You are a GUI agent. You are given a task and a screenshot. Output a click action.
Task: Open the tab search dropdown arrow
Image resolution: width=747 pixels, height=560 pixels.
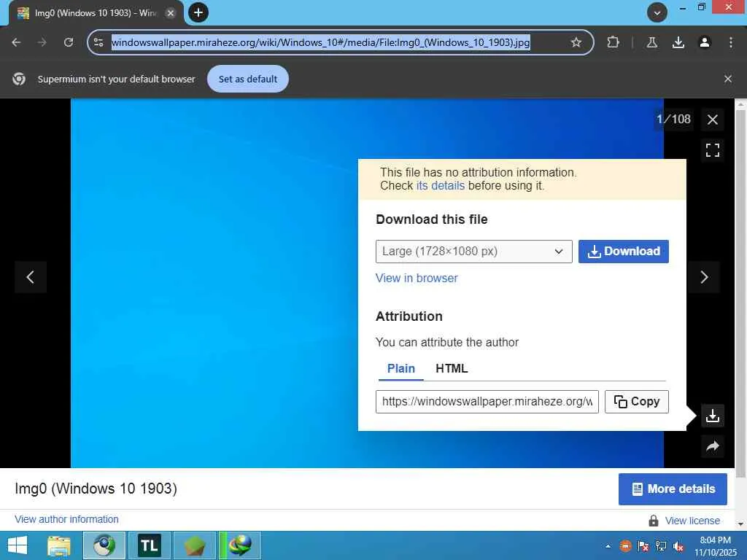click(657, 13)
